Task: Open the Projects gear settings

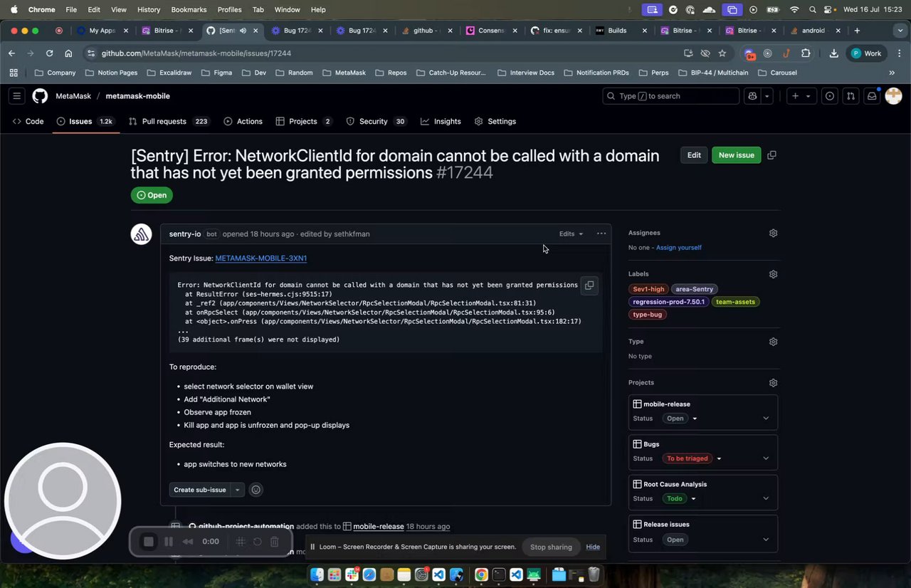Action: pos(774,383)
